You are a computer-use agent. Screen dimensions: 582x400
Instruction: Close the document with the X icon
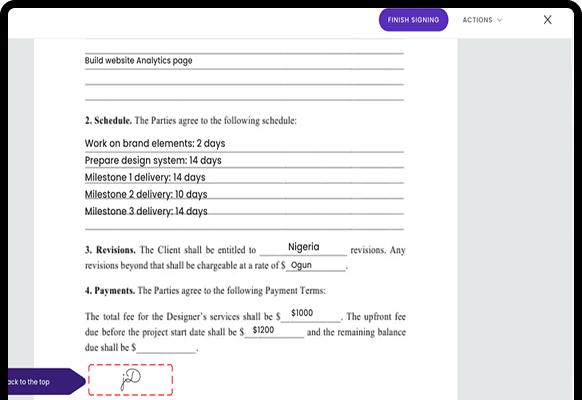coord(547,20)
